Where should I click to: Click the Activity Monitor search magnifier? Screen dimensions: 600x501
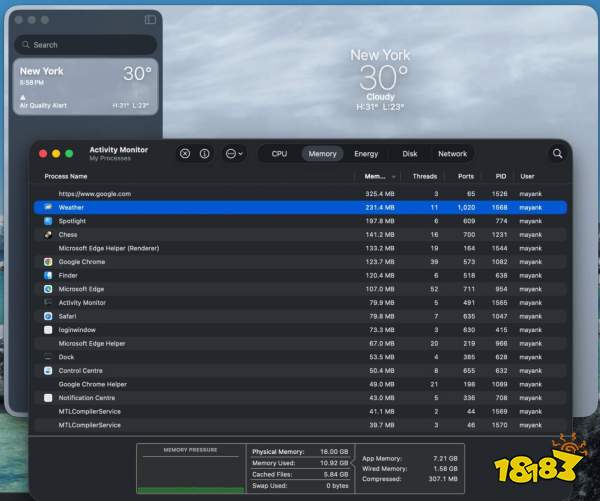click(558, 154)
